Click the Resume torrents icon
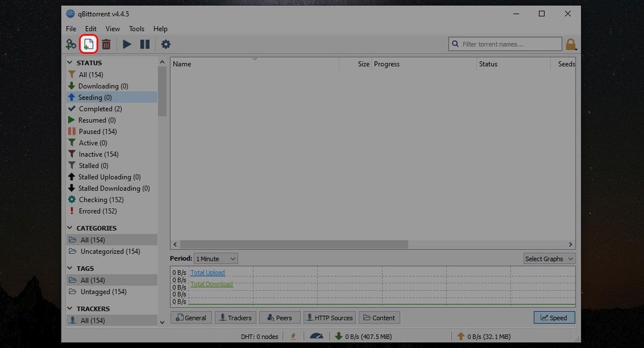Viewport: 644px width, 348px height. pyautogui.click(x=126, y=44)
